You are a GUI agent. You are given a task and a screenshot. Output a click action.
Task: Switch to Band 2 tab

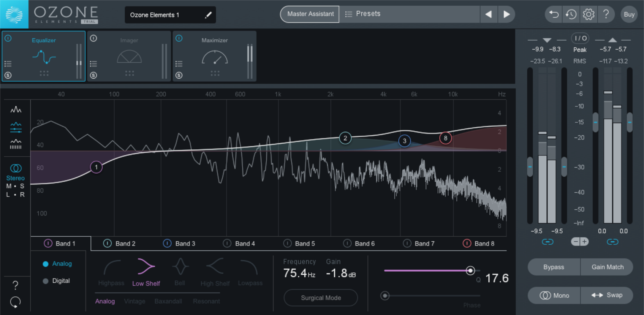[120, 244]
